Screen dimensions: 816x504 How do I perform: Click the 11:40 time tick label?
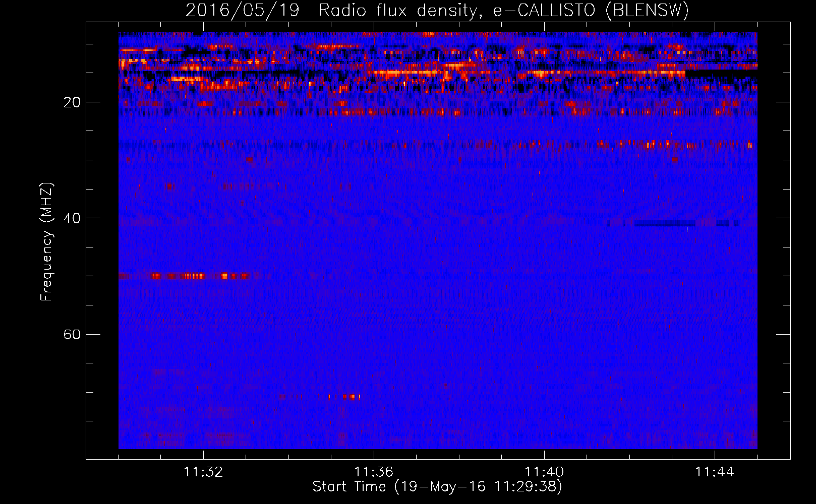544,472
